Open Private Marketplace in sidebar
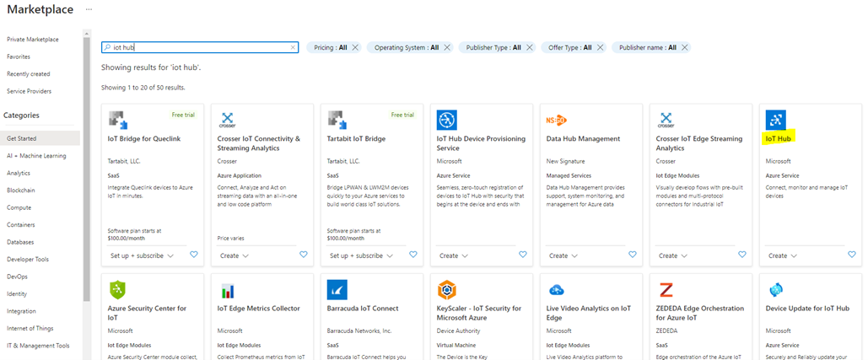868x360 pixels. pyautogui.click(x=33, y=40)
